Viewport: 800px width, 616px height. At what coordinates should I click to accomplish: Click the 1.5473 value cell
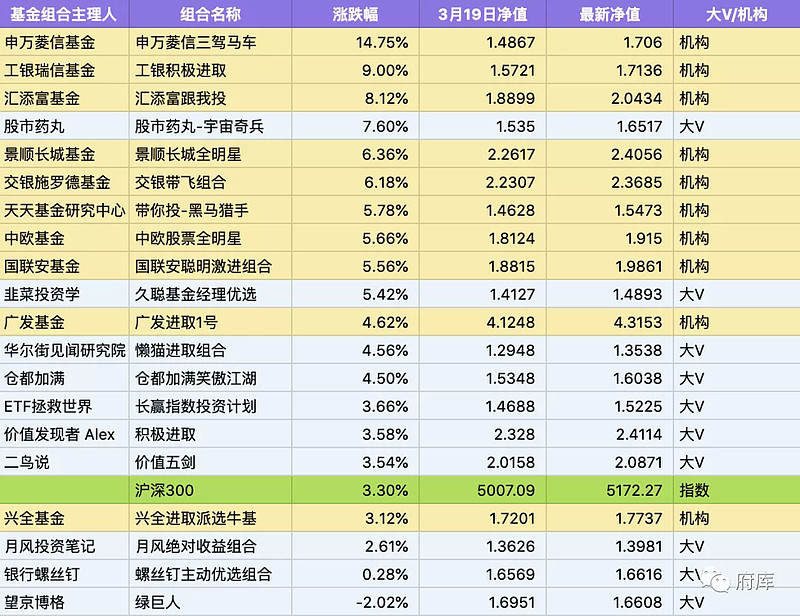tap(610, 210)
